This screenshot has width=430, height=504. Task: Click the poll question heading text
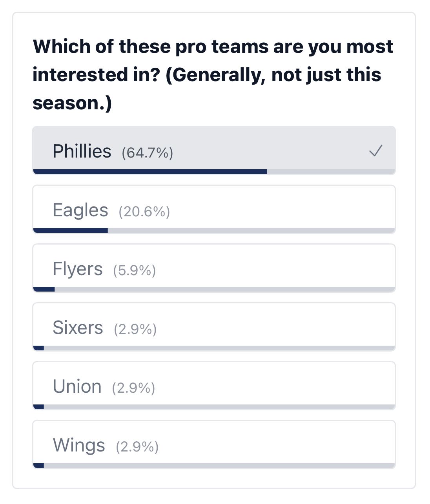click(213, 74)
